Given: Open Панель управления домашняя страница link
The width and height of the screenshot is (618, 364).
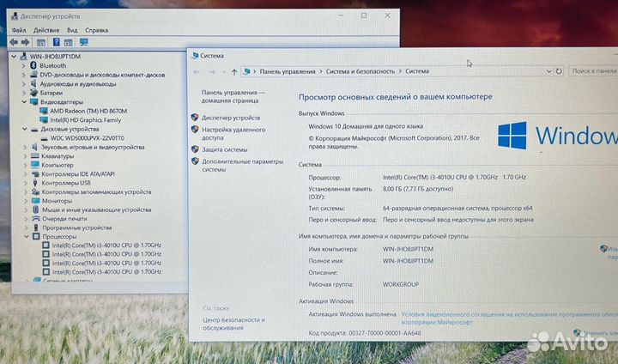Looking at the screenshot, I should pyautogui.click(x=233, y=96).
